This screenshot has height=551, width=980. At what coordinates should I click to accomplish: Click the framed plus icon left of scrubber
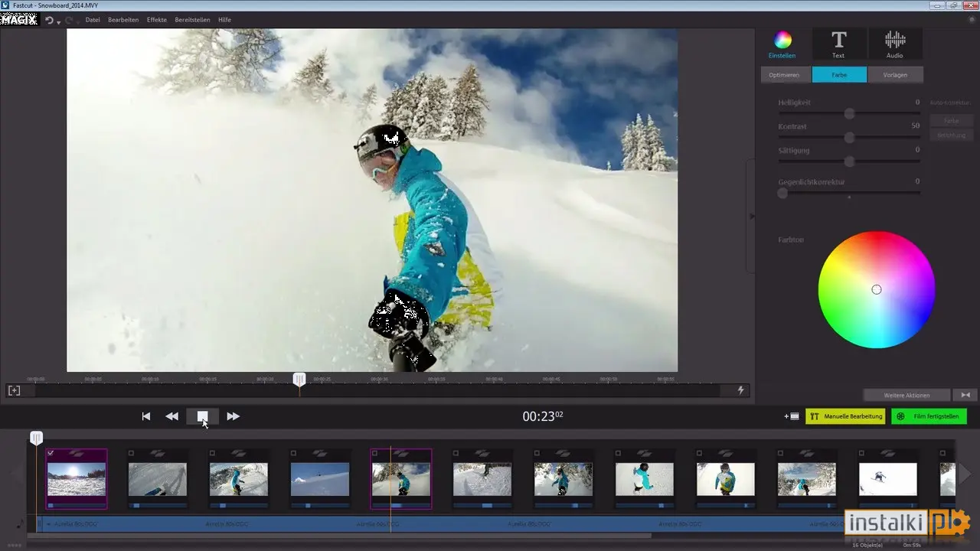pyautogui.click(x=15, y=390)
